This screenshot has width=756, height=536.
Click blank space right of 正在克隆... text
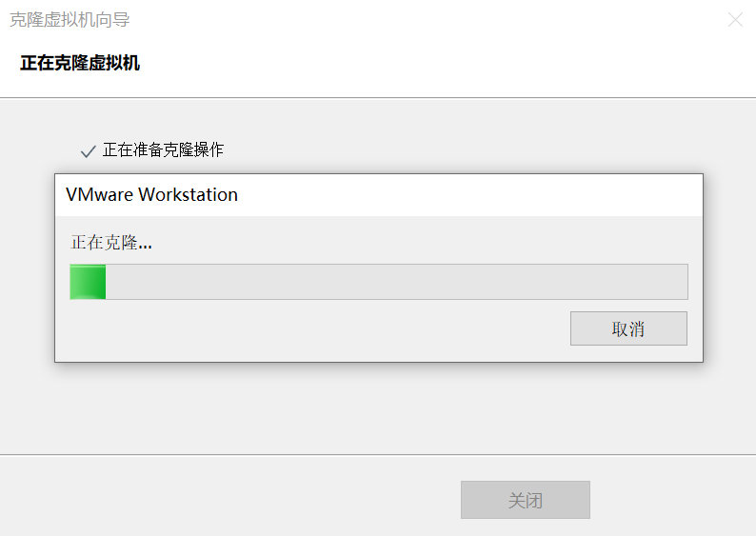pyautogui.click(x=420, y=242)
